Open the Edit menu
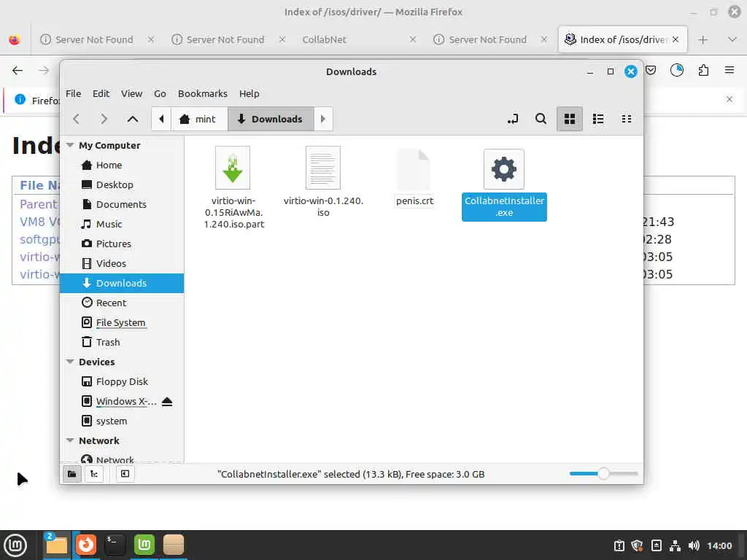 [101, 94]
